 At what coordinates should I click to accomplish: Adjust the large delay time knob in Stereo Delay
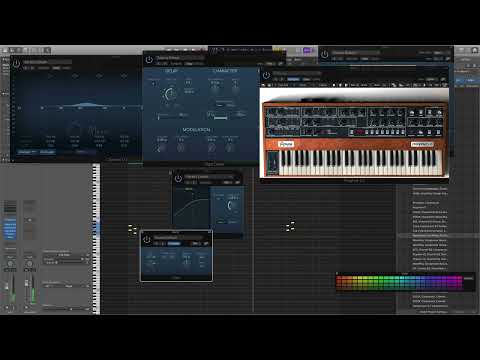tap(170, 94)
